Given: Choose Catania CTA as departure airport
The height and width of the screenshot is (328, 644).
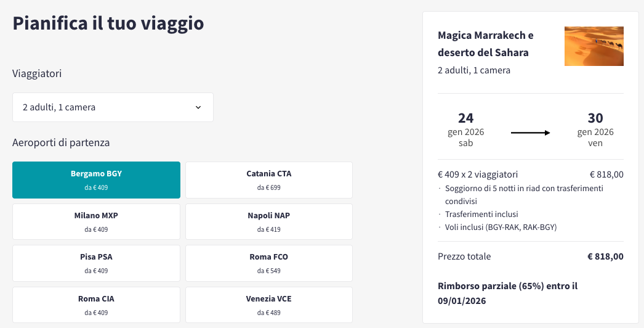Looking at the screenshot, I should tap(269, 180).
